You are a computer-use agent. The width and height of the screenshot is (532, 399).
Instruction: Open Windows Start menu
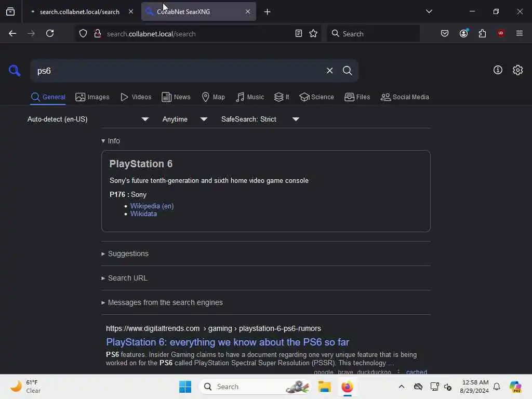click(185, 387)
